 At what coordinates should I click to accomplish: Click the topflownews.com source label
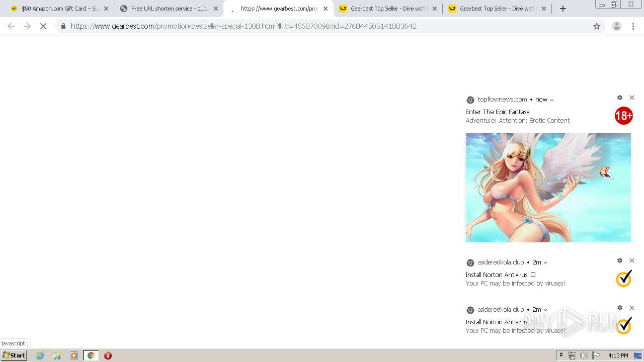(x=502, y=100)
